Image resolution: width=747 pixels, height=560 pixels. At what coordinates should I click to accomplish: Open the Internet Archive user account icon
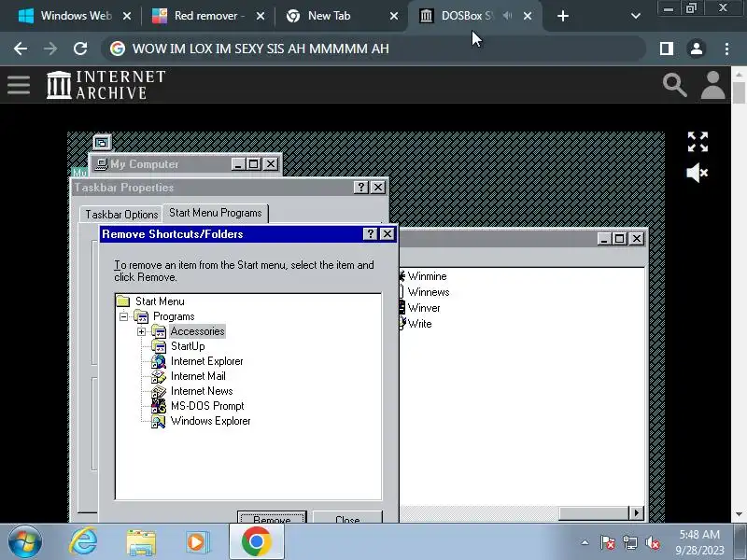[712, 85]
